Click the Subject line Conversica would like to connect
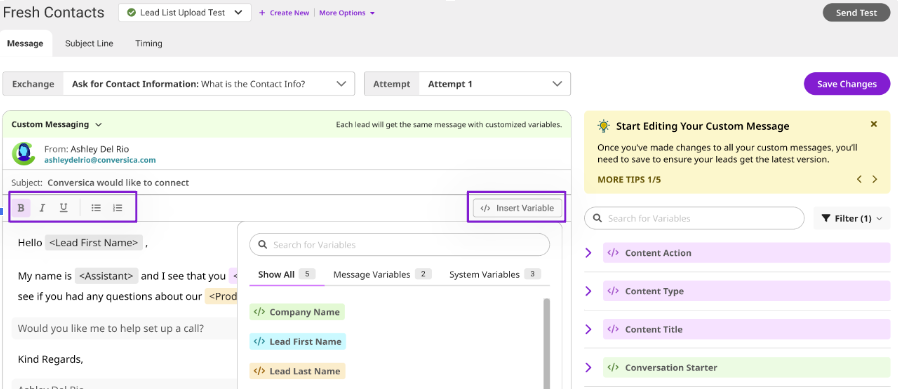This screenshot has height=389, width=898. click(x=118, y=183)
